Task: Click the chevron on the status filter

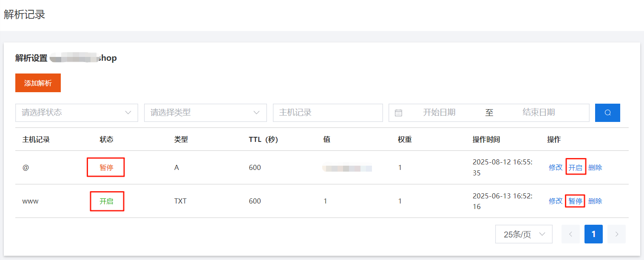Action: [128, 113]
